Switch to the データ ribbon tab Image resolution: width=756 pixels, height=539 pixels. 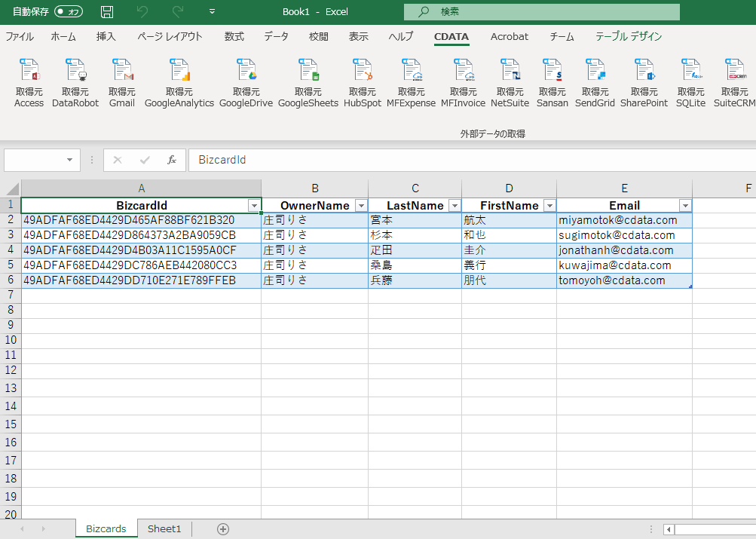point(276,36)
